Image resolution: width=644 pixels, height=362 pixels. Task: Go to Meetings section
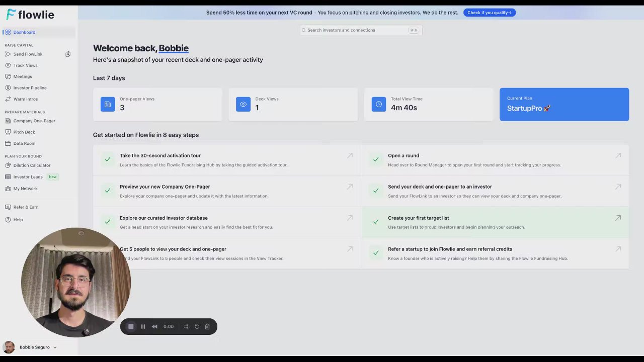(x=23, y=76)
